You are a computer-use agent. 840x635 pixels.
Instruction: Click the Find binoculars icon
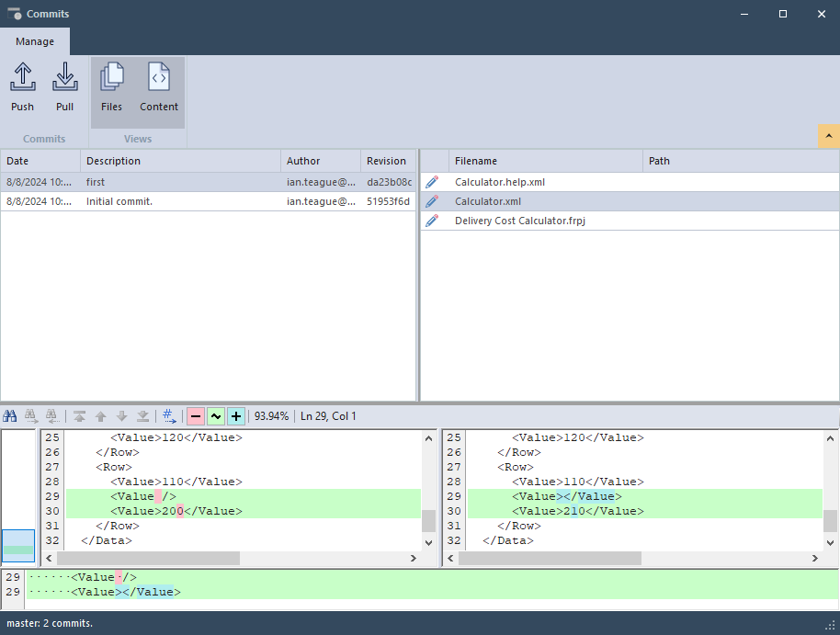click(x=9, y=416)
